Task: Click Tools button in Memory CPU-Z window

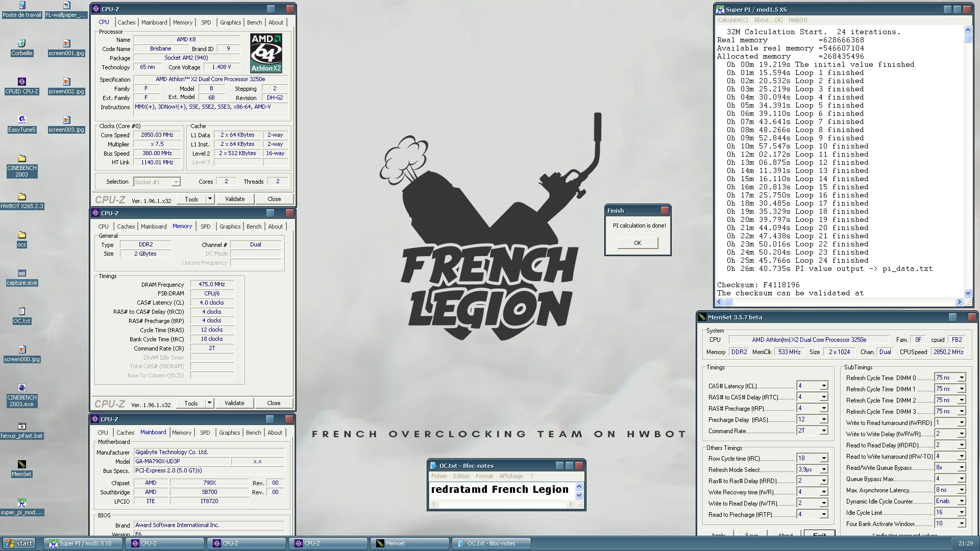Action: point(191,403)
